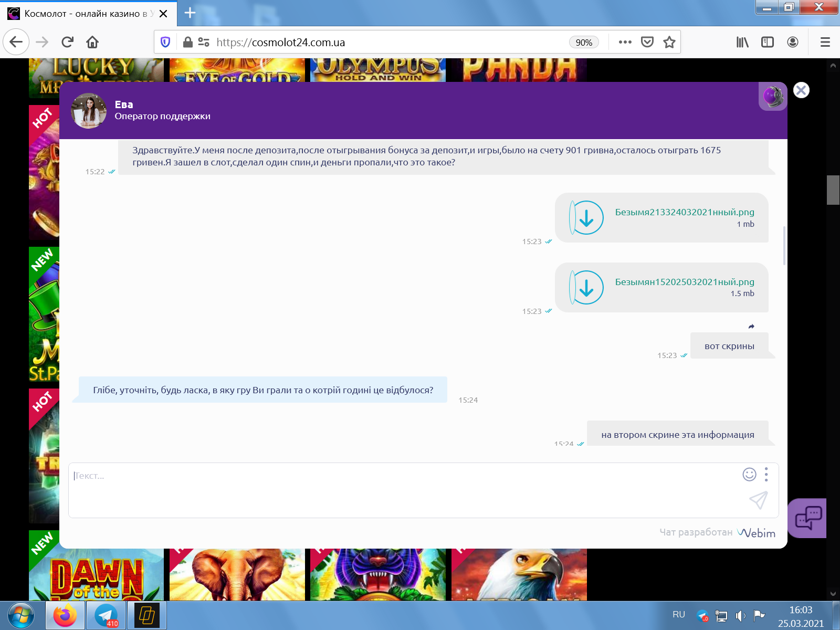
Task: Open chat options vertical dots
Action: [766, 475]
